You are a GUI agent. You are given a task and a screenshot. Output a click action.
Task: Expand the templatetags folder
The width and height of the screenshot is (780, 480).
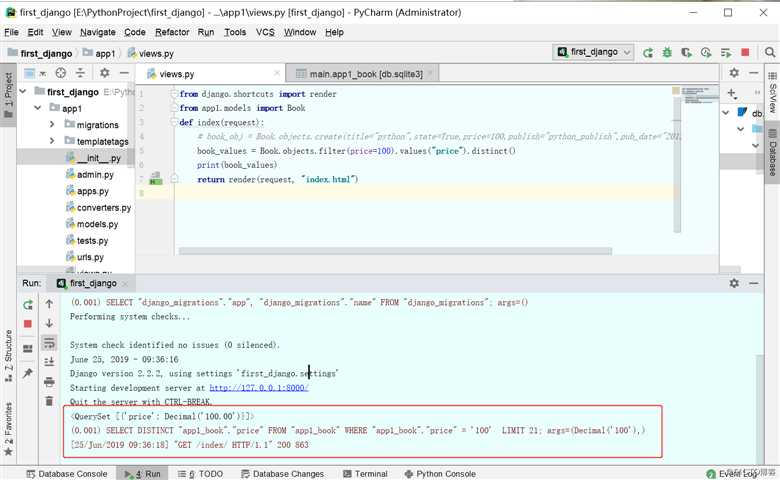[52, 141]
